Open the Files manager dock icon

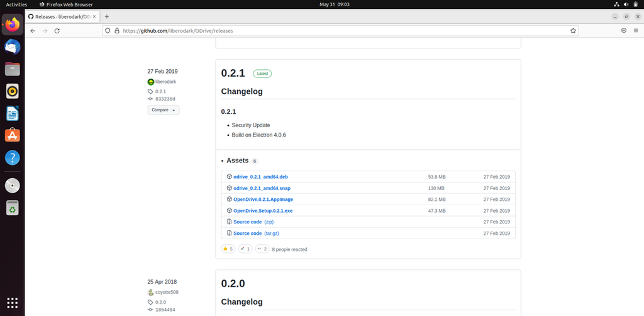[x=13, y=69]
